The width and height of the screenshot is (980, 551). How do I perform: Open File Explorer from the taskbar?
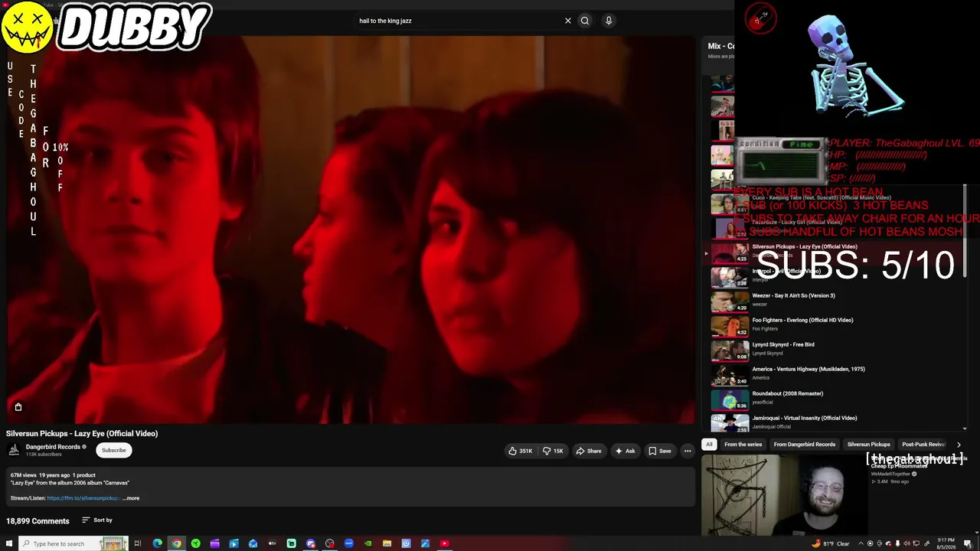387,544
